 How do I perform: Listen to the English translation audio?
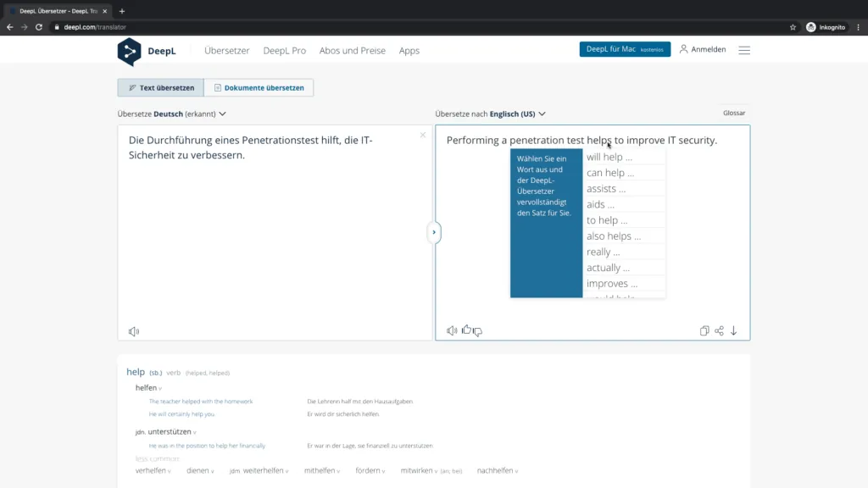pos(452,330)
